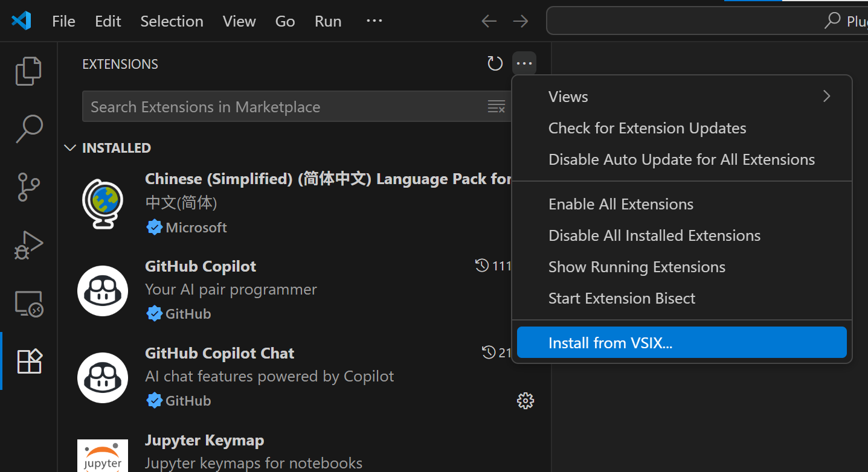Click the back navigation arrow
The image size is (868, 472).
[x=489, y=21]
